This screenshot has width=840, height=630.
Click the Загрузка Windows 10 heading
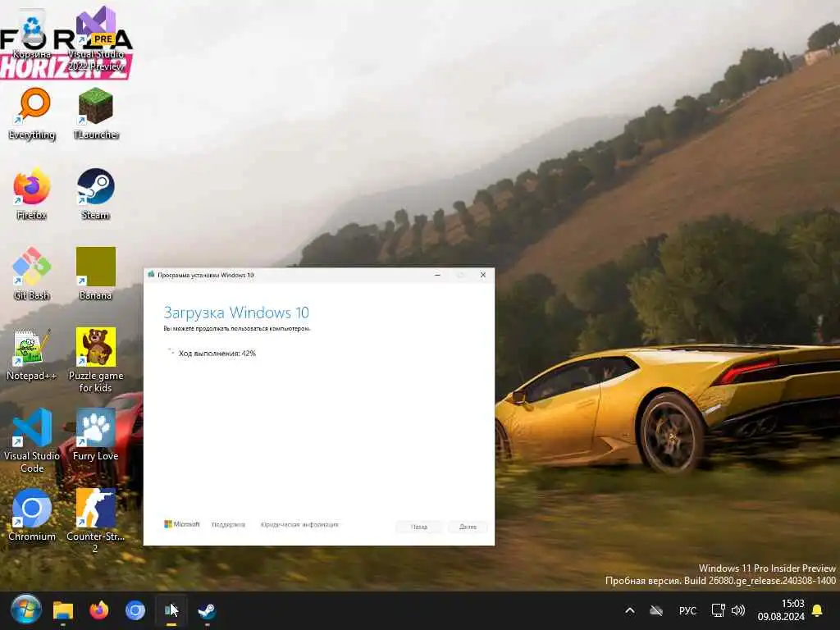pyautogui.click(x=236, y=313)
